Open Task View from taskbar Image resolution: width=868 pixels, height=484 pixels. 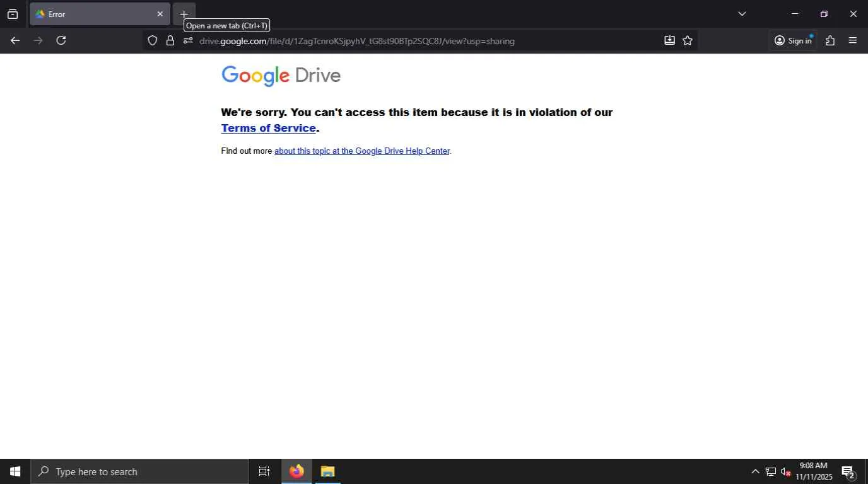click(x=264, y=471)
